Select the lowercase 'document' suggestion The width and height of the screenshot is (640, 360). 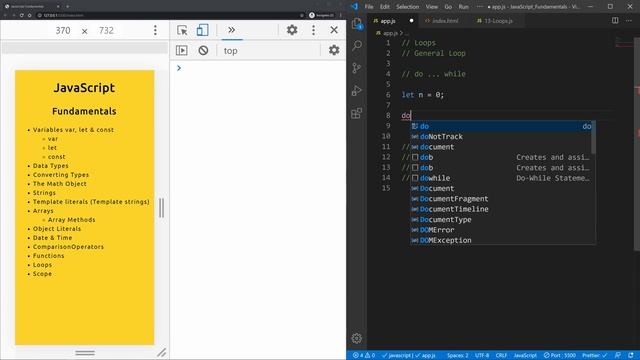coord(500,147)
